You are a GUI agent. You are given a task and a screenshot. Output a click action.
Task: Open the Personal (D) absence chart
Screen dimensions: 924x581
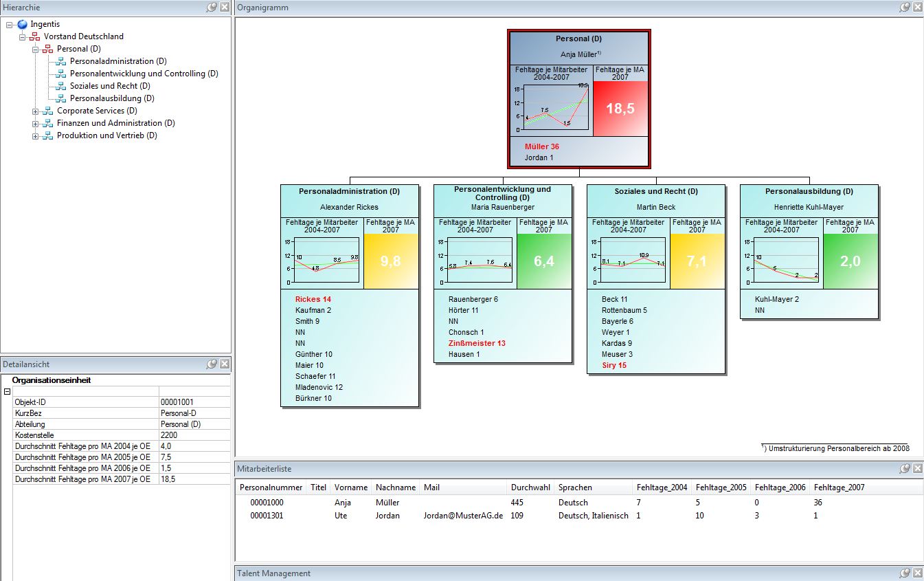coord(552,107)
